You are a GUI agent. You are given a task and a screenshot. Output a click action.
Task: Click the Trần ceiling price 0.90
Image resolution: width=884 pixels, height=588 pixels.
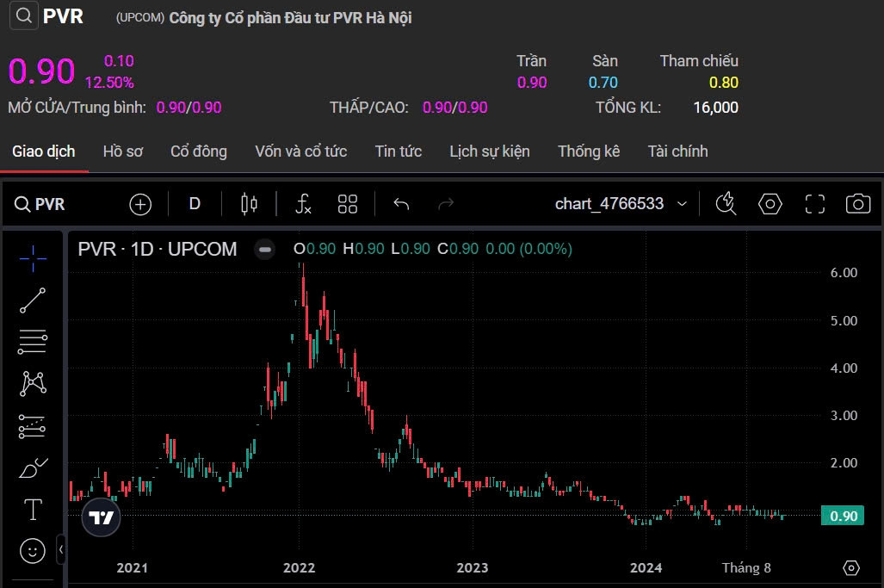532,83
